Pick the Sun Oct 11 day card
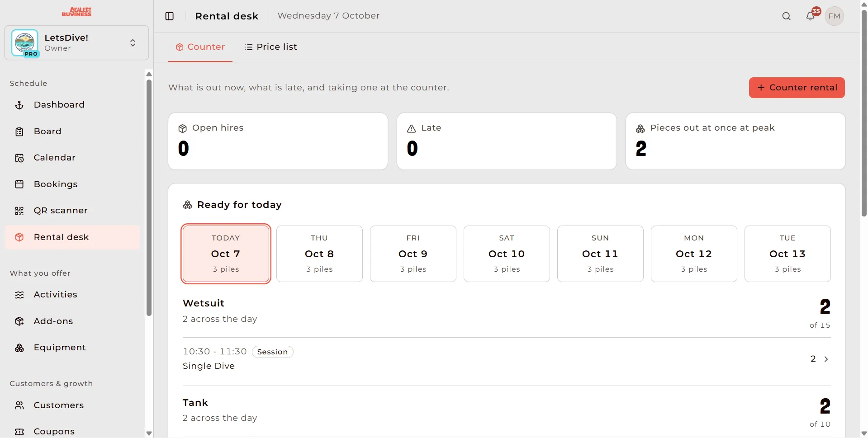This screenshot has height=438, width=868. 600,254
